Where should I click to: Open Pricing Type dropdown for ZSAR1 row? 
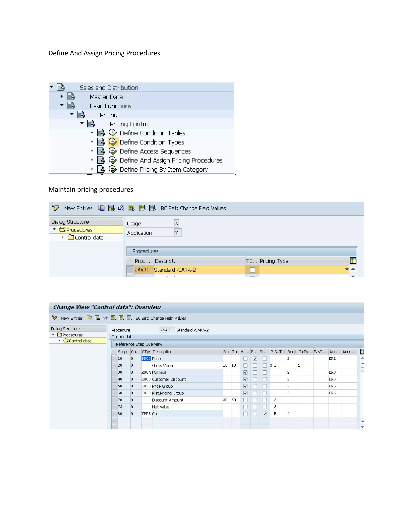click(347, 269)
